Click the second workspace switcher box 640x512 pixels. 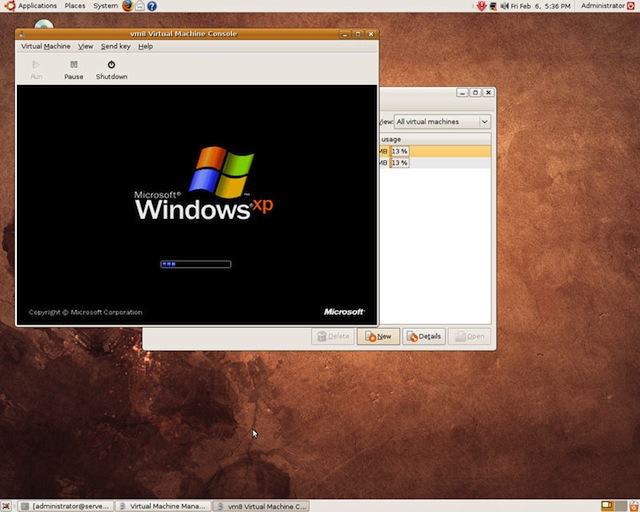(x=621, y=506)
